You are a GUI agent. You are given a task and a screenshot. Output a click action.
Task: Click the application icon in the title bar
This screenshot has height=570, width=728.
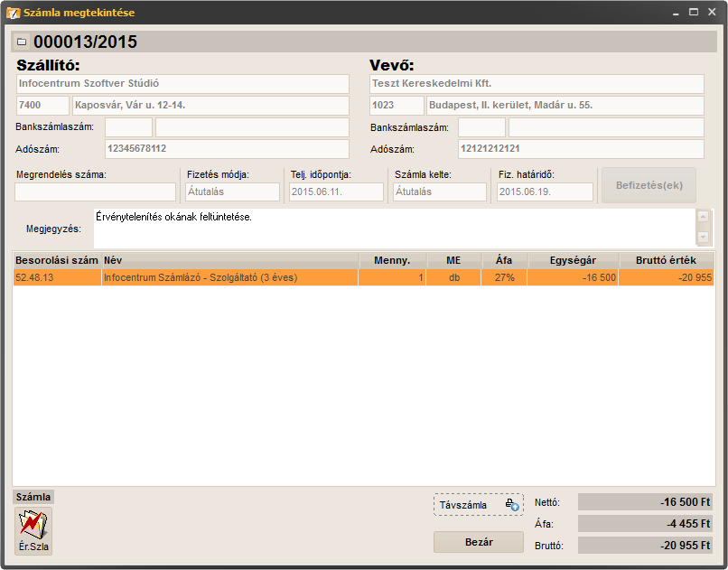tap(13, 13)
